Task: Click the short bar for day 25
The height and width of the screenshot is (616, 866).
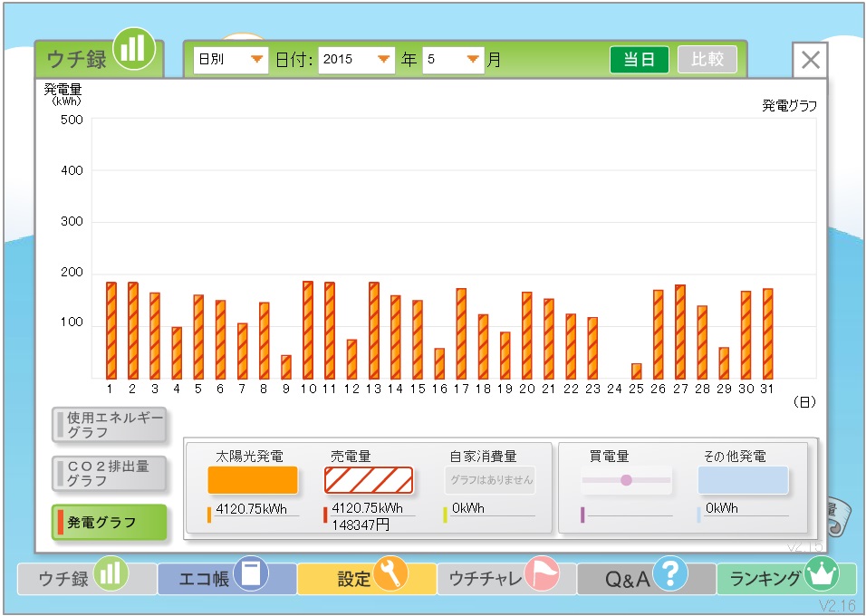Action: 636,371
